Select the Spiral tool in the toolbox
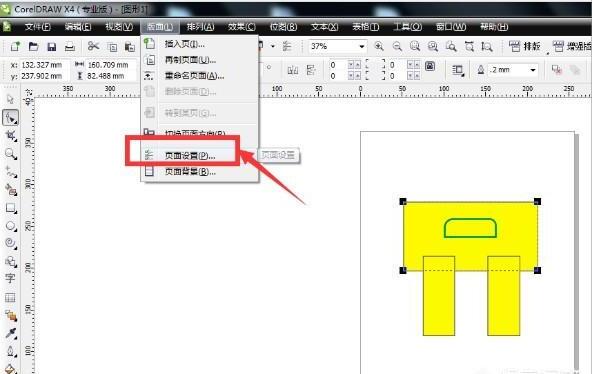 11,243
